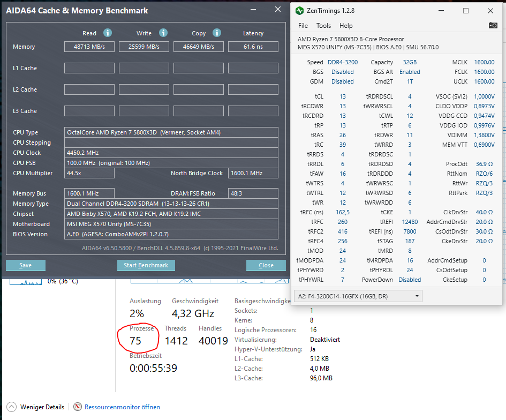Maximize the ZenTimings window
Viewport: 506px width, 420px height.
pyautogui.click(x=466, y=11)
